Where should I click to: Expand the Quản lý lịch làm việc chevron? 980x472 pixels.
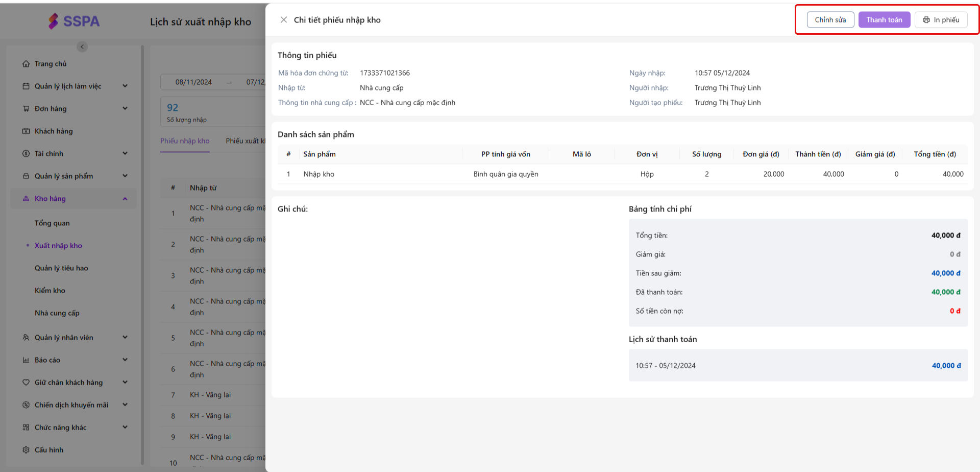click(x=125, y=86)
